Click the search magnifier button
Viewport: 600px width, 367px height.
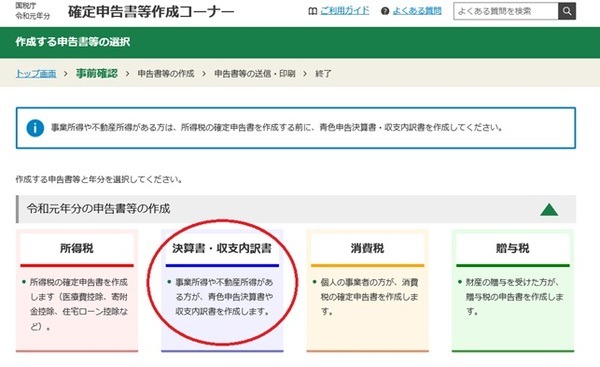coord(567,11)
